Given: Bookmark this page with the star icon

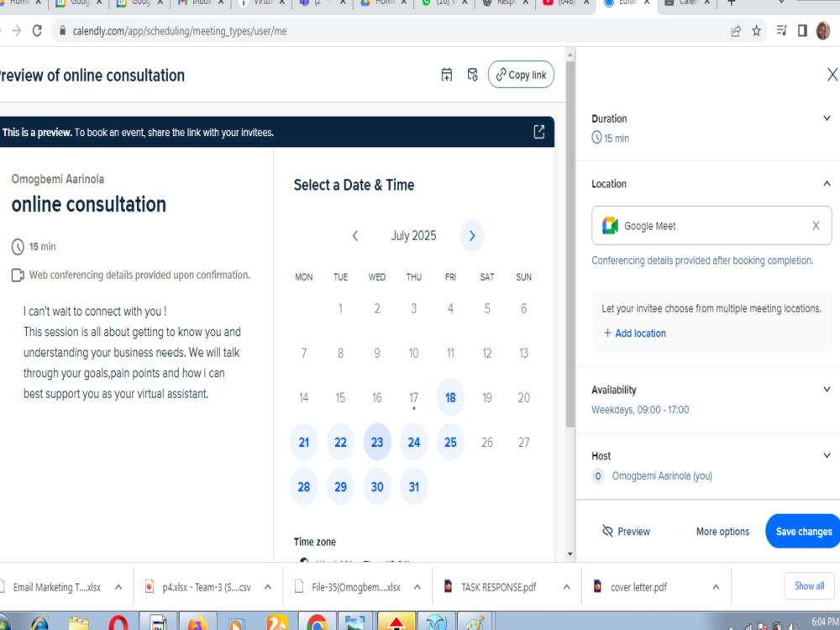Looking at the screenshot, I should tap(756, 31).
